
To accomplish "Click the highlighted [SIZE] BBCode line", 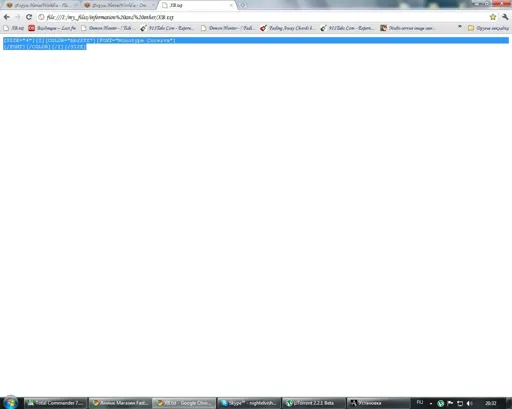I will [256, 40].
